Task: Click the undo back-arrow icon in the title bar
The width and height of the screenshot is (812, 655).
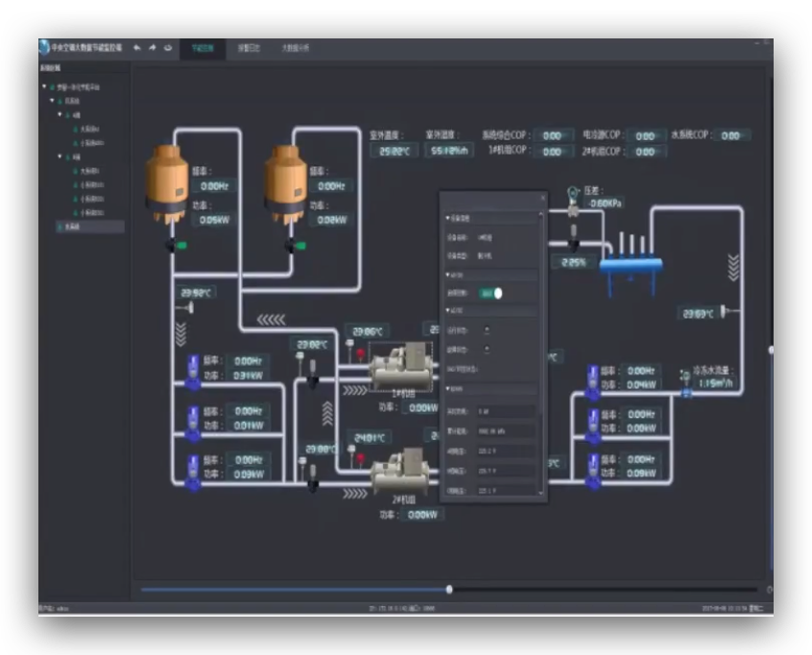Action: [137, 47]
